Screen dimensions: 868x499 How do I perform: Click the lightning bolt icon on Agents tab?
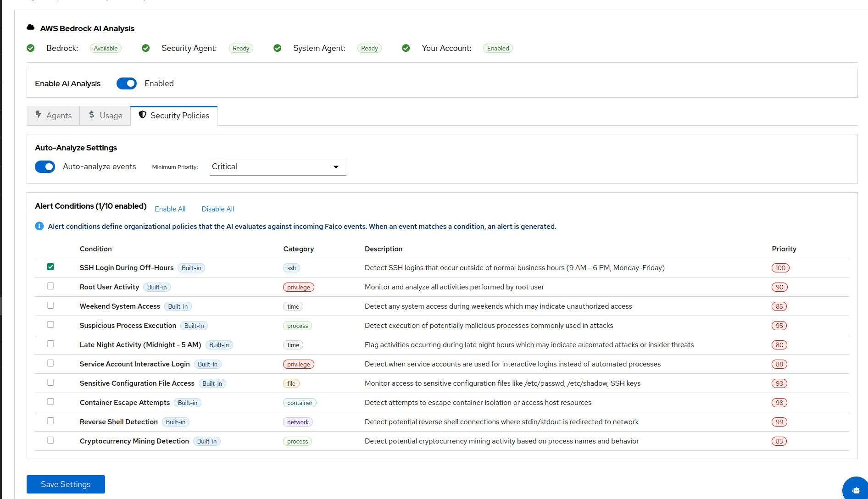click(x=39, y=115)
